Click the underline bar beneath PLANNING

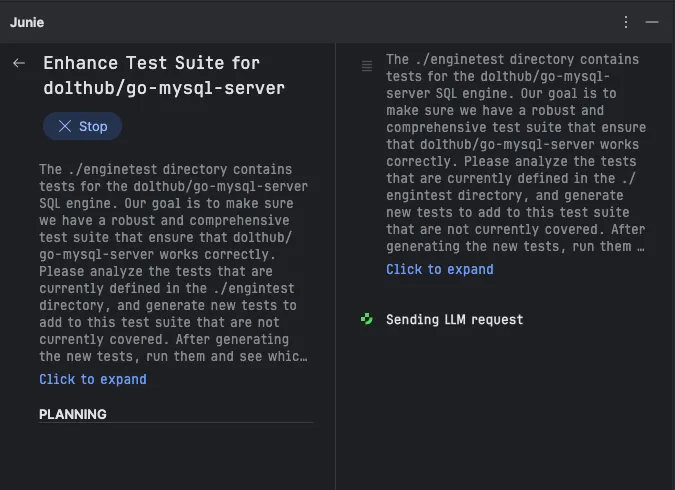pyautogui.click(x=175, y=423)
